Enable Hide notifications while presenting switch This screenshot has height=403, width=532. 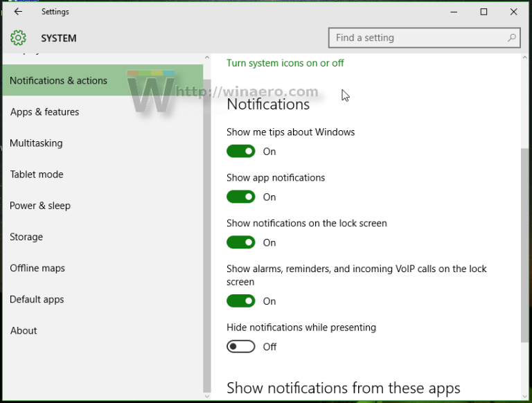click(241, 346)
